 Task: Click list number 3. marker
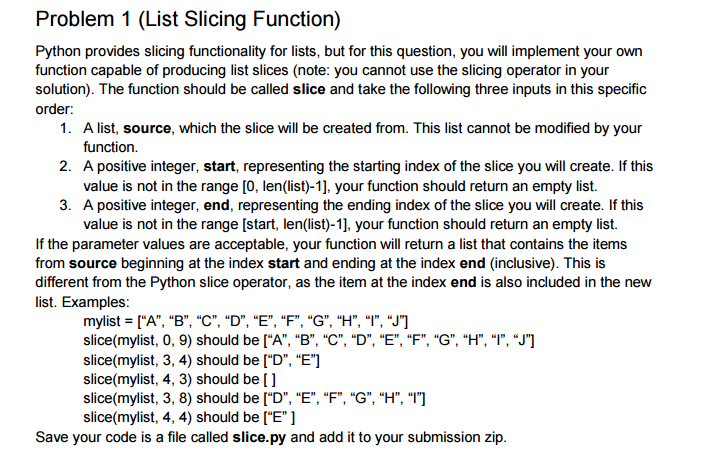(65, 205)
